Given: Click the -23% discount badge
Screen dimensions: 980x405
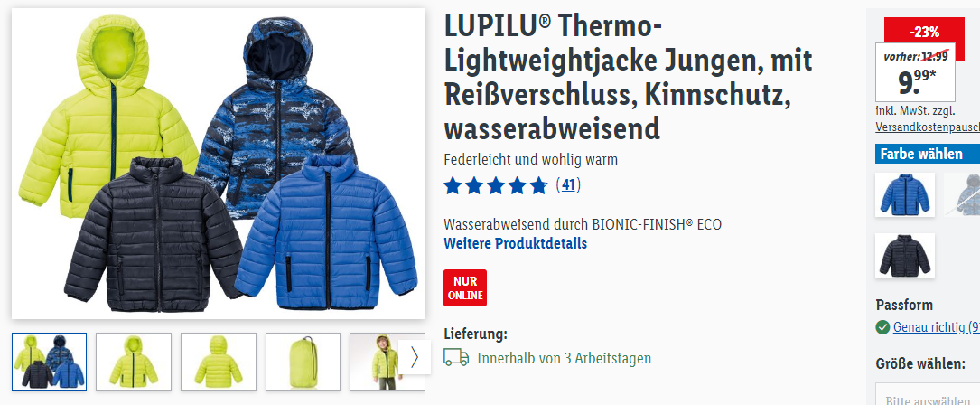Looking at the screenshot, I should [x=924, y=32].
